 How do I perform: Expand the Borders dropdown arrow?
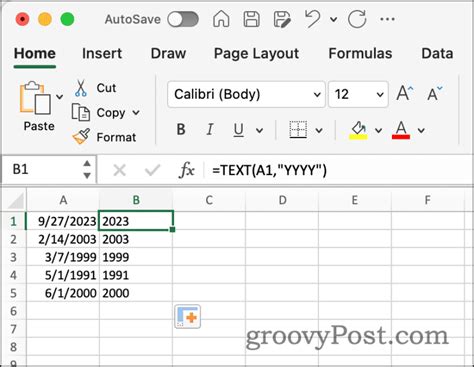click(x=319, y=130)
